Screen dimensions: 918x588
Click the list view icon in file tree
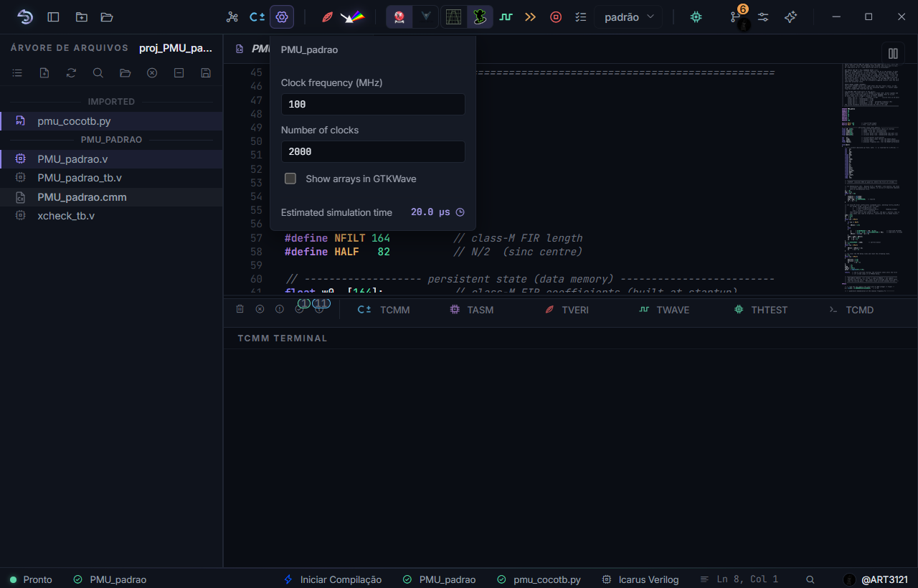tap(17, 72)
